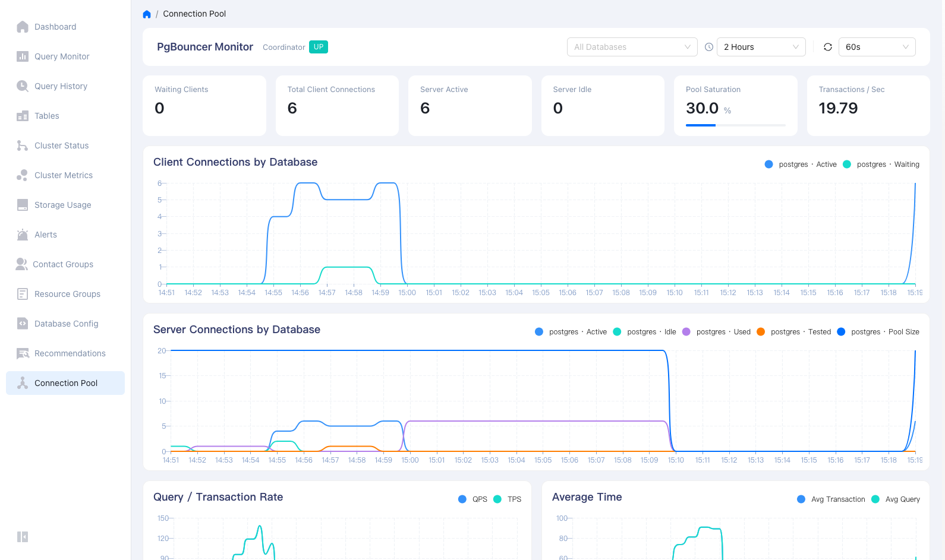Click the refresh icon beside interval selector
Screen dimensions: 945x560
(828, 47)
